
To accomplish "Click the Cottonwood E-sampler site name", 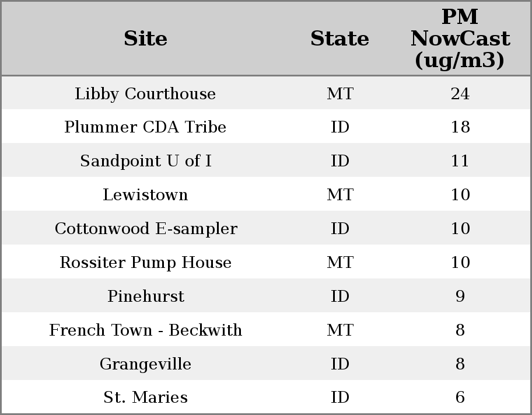I will click(x=145, y=229).
